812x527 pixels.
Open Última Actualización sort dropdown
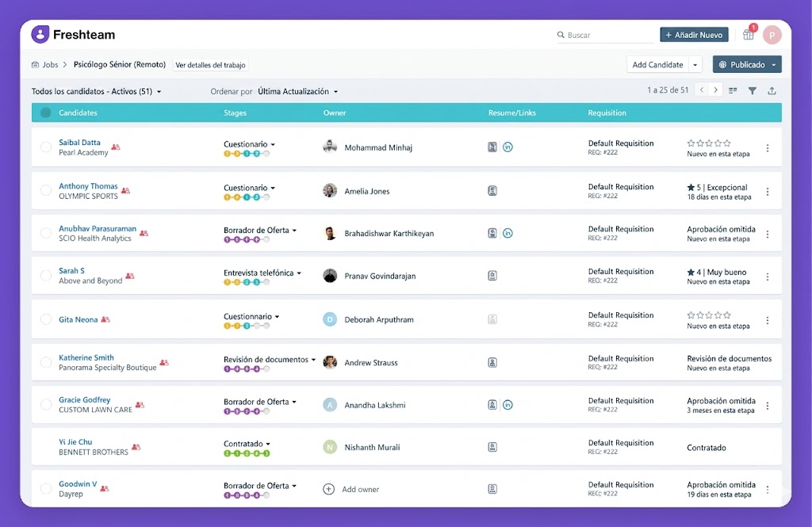[298, 91]
